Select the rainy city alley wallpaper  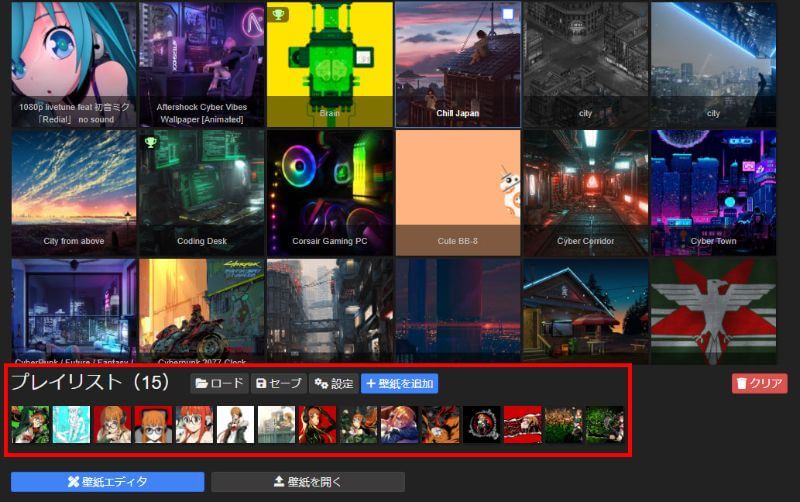pyautogui.click(x=330, y=311)
